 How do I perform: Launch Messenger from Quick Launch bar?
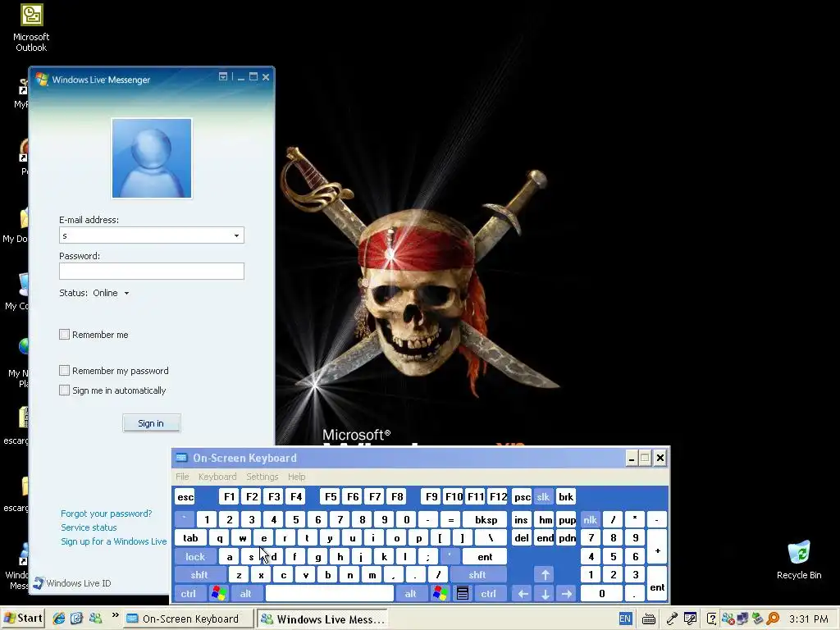coord(95,619)
